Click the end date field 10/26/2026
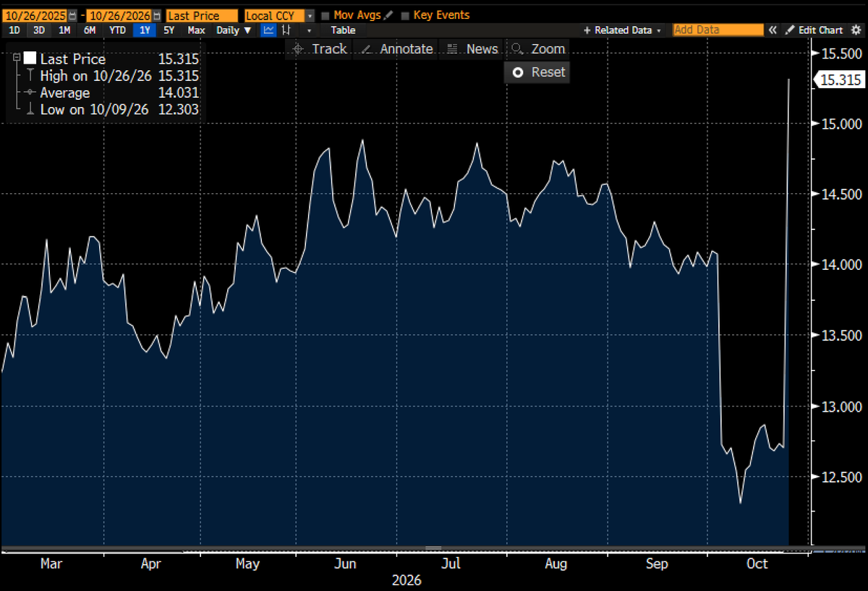This screenshot has height=591, width=868. [119, 15]
